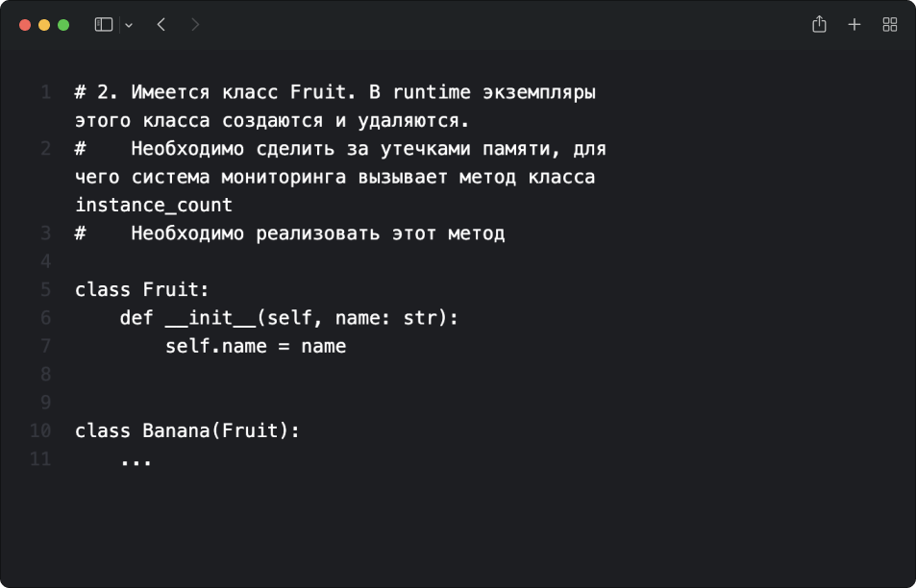Click line number 5 in the gutter
Viewport: 916px width, 588px height.
click(x=45, y=289)
